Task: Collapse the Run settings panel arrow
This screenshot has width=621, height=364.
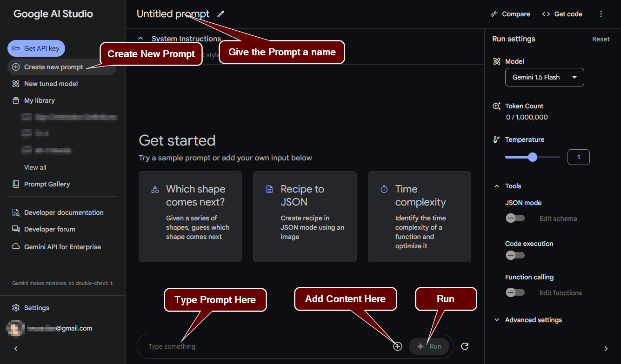Action: click(606, 349)
